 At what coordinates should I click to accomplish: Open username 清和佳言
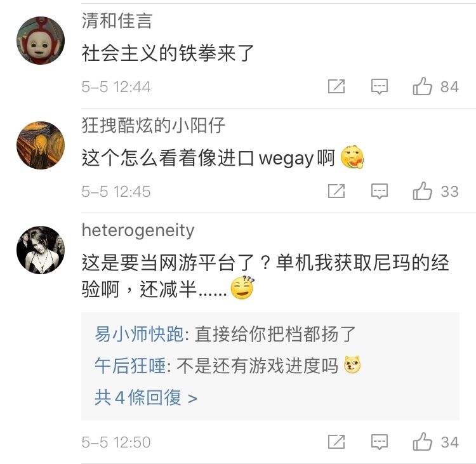[117, 21]
